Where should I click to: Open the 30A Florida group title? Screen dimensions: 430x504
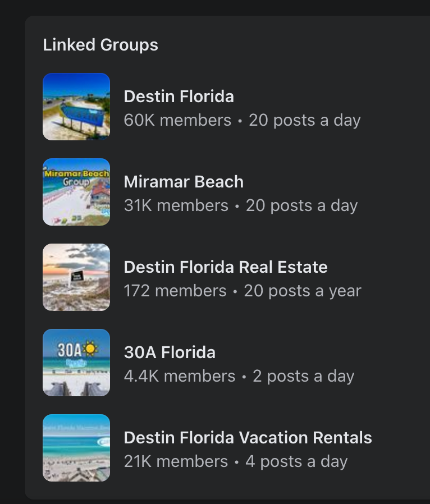[x=170, y=352]
